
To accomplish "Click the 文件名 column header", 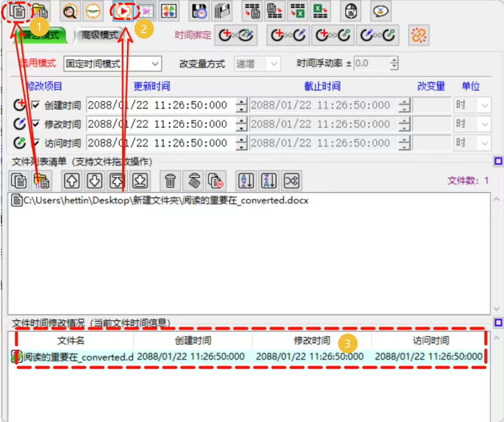I will pos(71,340).
